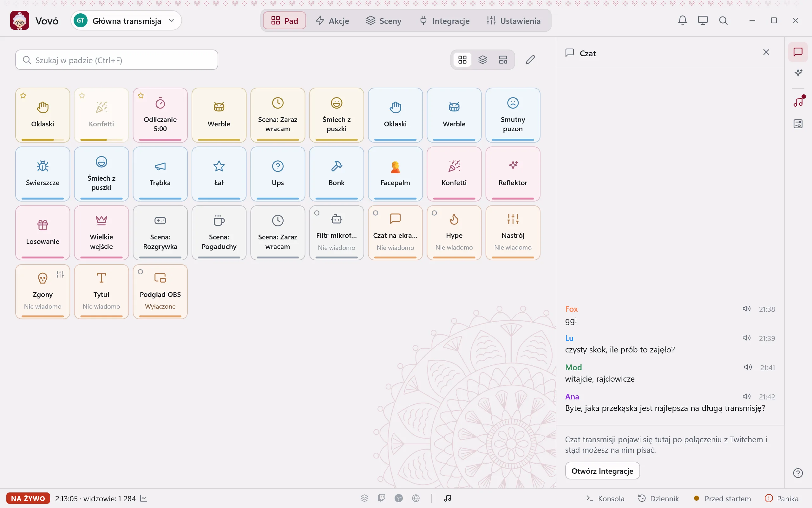Viewport: 812px width, 508px height.
Task: Click the layers icon in status bar
Action: (x=364, y=498)
